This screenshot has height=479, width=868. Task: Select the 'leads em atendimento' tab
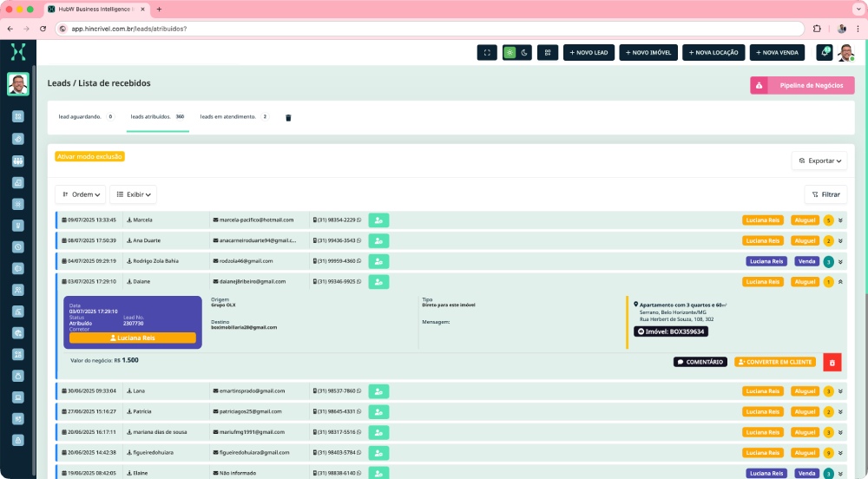point(227,116)
